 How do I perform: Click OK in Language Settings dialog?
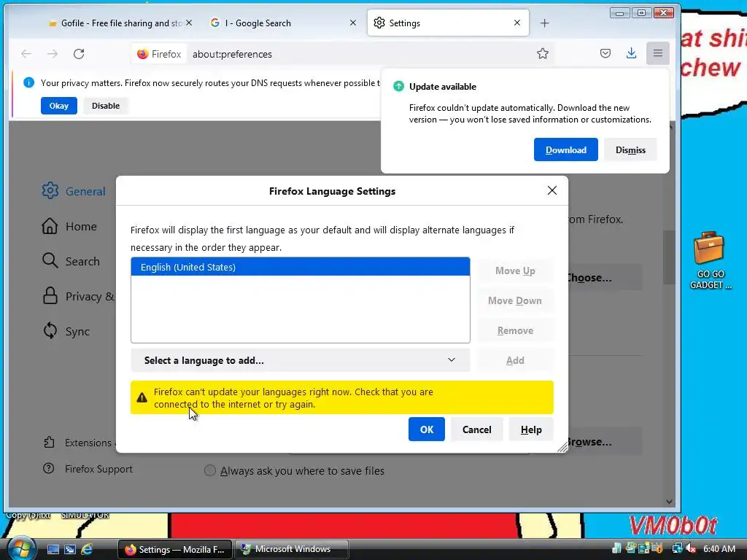pyautogui.click(x=426, y=429)
